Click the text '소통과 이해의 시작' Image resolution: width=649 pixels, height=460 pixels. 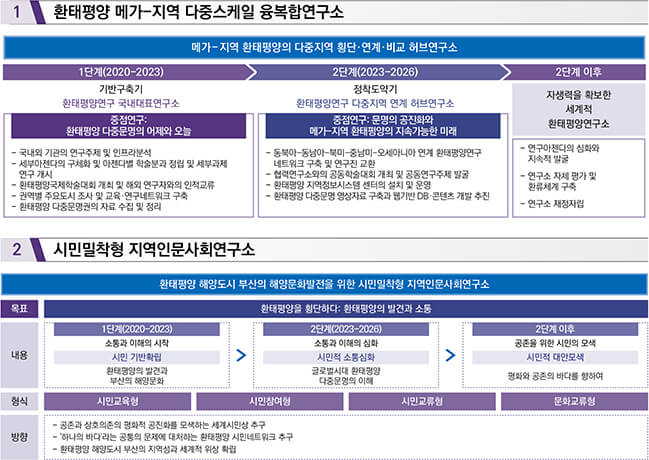coord(137,343)
